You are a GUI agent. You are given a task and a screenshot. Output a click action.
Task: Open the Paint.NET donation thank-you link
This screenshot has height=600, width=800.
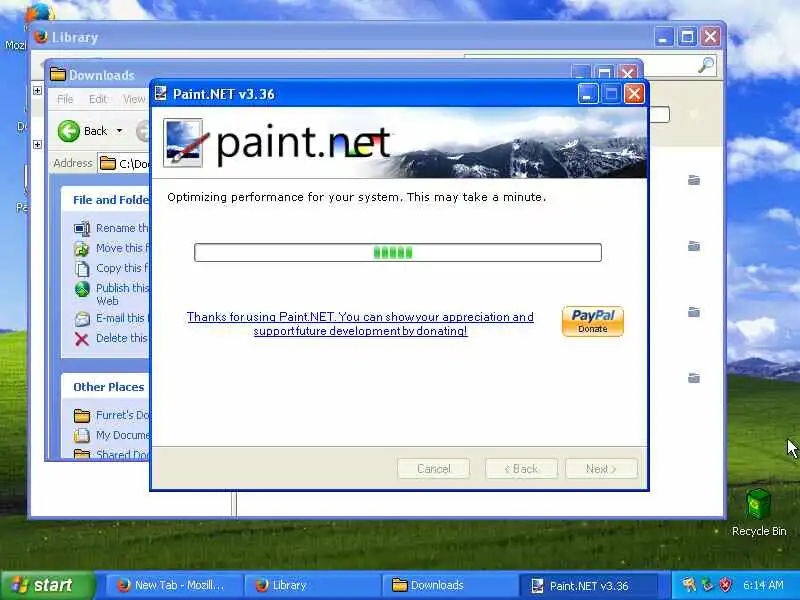tap(360, 323)
